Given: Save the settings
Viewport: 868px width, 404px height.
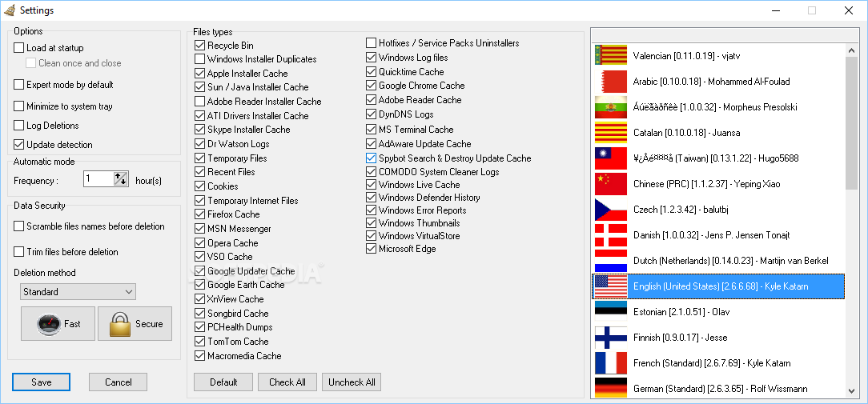Looking at the screenshot, I should (42, 382).
